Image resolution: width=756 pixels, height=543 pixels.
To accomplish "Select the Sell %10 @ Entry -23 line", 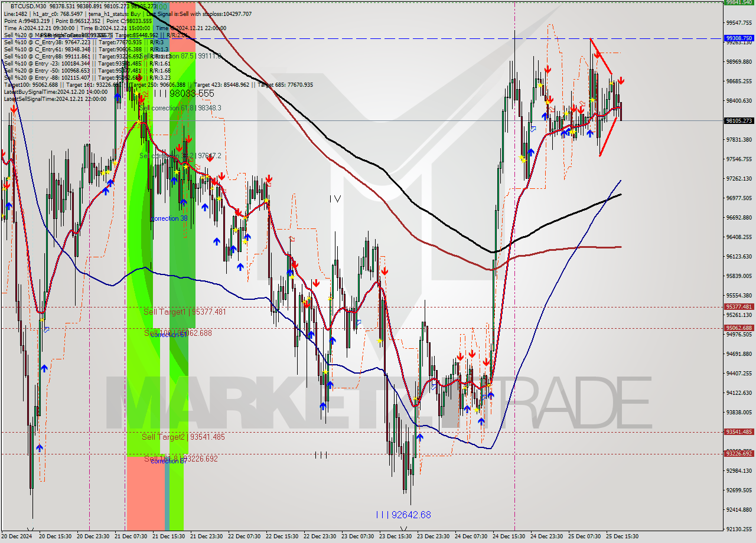I will pos(87,63).
